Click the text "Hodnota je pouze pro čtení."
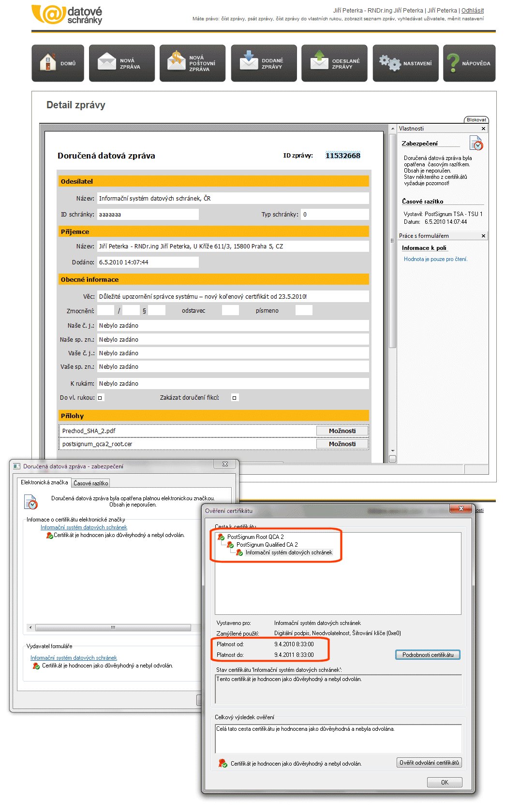This screenshot has height=812, width=505. tap(436, 260)
